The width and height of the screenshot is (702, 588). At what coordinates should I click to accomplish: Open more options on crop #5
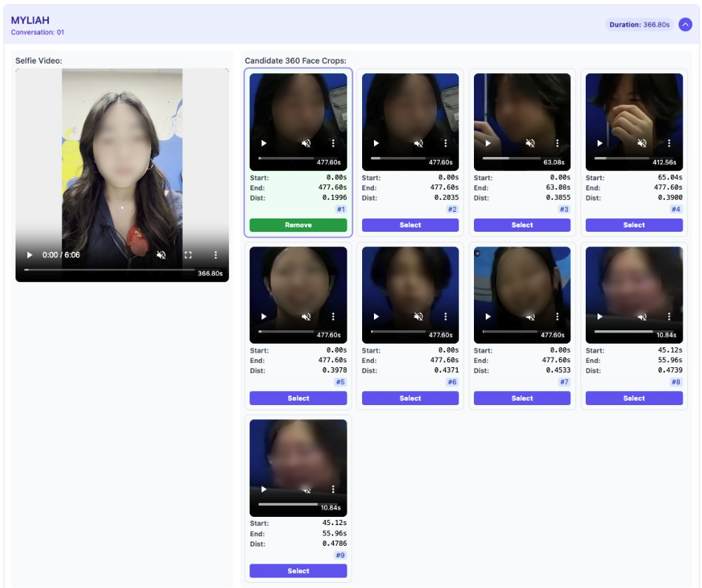333,316
